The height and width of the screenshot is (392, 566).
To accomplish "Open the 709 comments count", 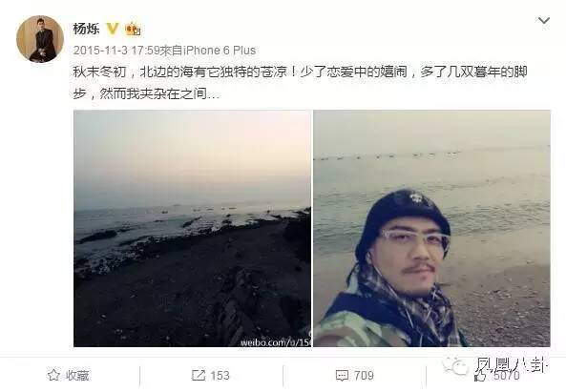I will pyautogui.click(x=364, y=376).
